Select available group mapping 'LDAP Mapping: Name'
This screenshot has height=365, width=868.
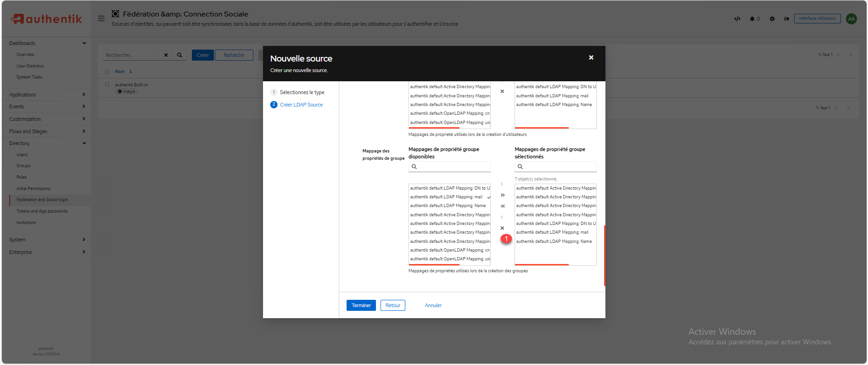pyautogui.click(x=448, y=206)
